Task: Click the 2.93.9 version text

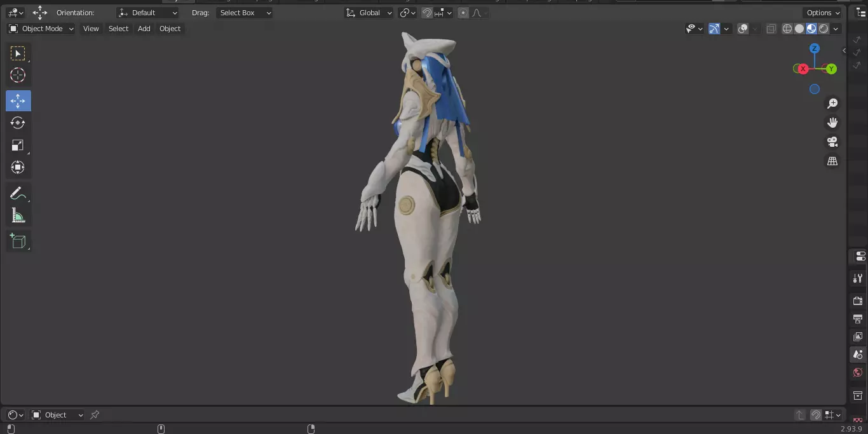Action: click(x=852, y=429)
